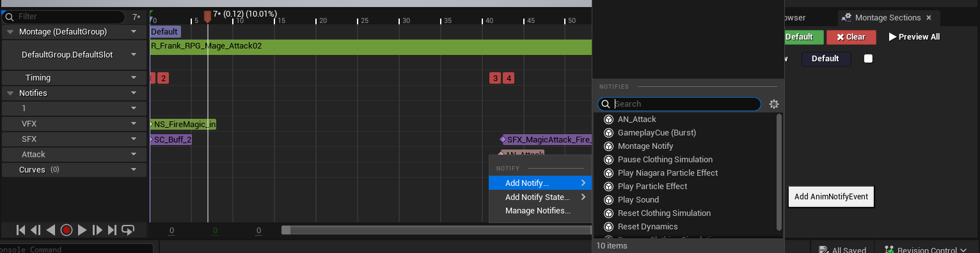The width and height of the screenshot is (980, 253).
Task: Click the Add AnimNotifyEvent tooltip label
Action: click(831, 197)
